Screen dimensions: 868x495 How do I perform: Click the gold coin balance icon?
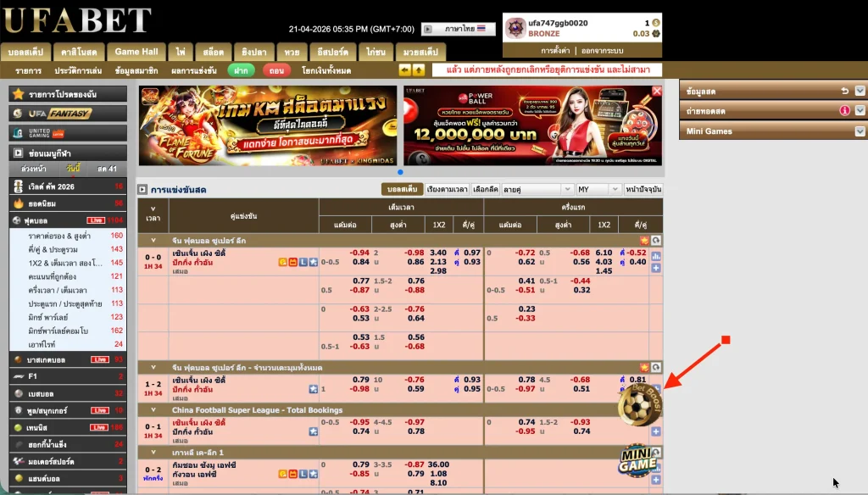(x=655, y=23)
